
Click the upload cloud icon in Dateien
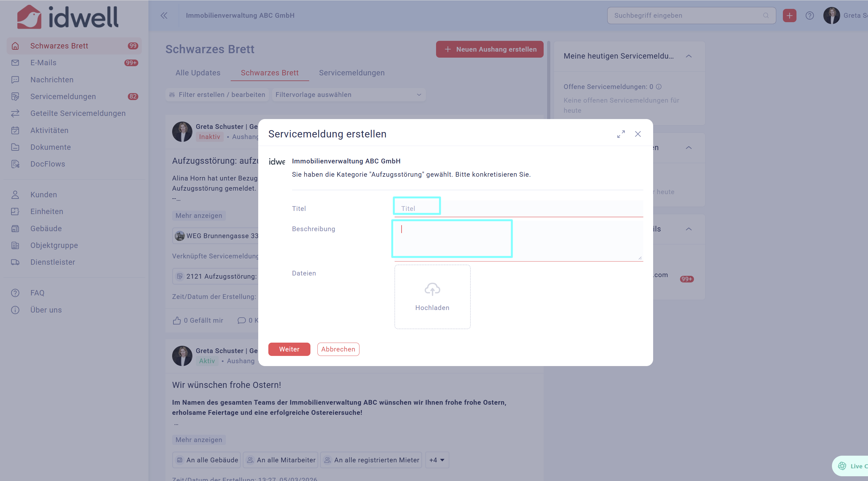[432, 289]
